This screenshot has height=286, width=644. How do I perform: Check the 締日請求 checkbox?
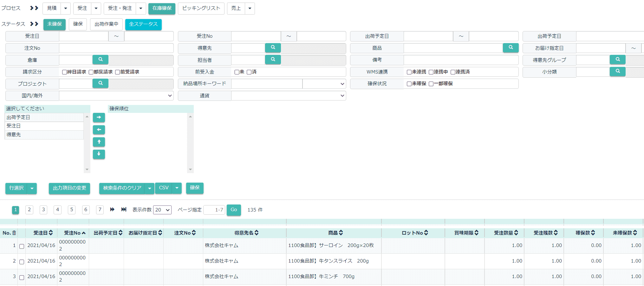pyautogui.click(x=64, y=72)
